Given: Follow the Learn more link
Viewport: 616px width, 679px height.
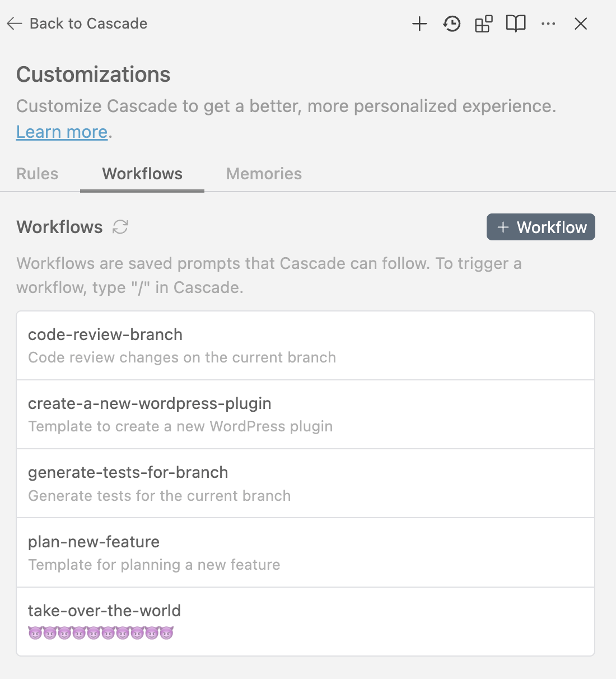Looking at the screenshot, I should [x=62, y=132].
